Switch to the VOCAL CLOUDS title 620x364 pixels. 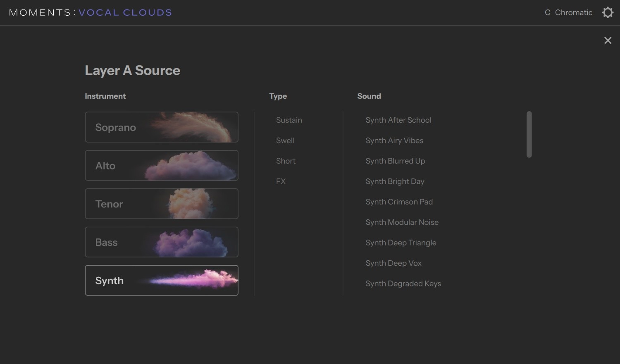(x=125, y=12)
